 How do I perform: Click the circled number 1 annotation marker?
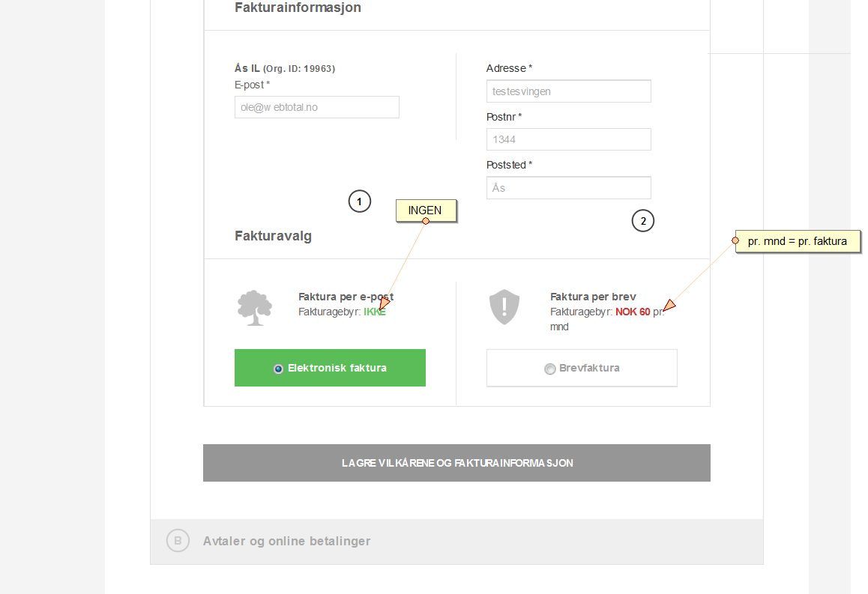pyautogui.click(x=360, y=201)
